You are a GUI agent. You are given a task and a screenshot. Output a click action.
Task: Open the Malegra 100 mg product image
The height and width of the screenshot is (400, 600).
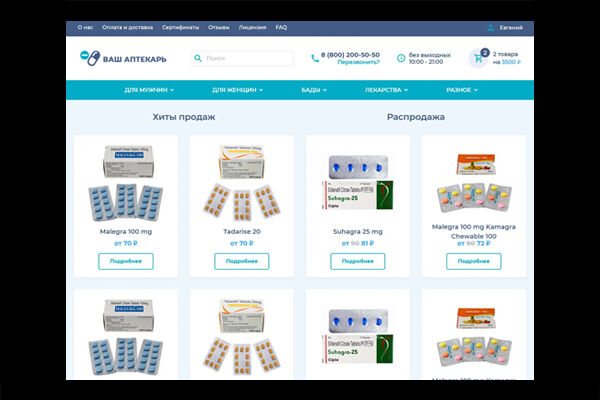[126, 183]
